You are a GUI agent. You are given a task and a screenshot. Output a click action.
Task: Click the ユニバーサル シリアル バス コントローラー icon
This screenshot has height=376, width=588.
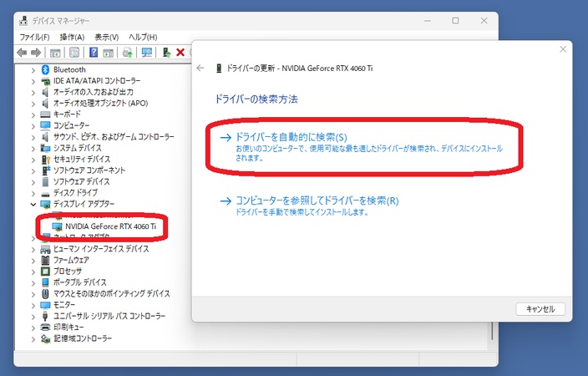pos(45,316)
